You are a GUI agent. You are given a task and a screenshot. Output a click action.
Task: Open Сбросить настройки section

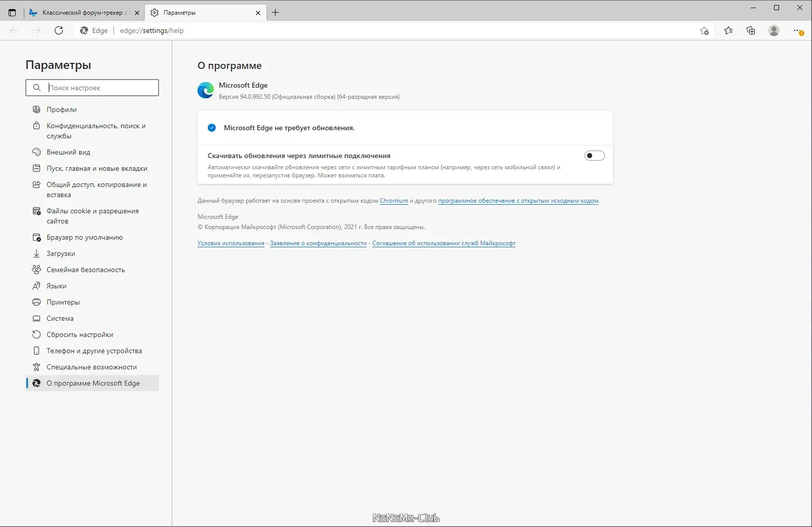[80, 334]
